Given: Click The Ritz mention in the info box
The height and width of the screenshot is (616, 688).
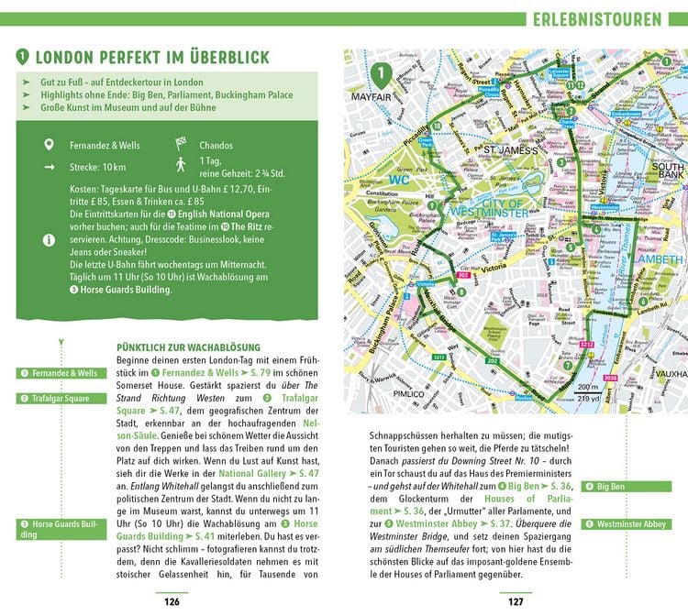Looking at the screenshot, I should 248,227.
